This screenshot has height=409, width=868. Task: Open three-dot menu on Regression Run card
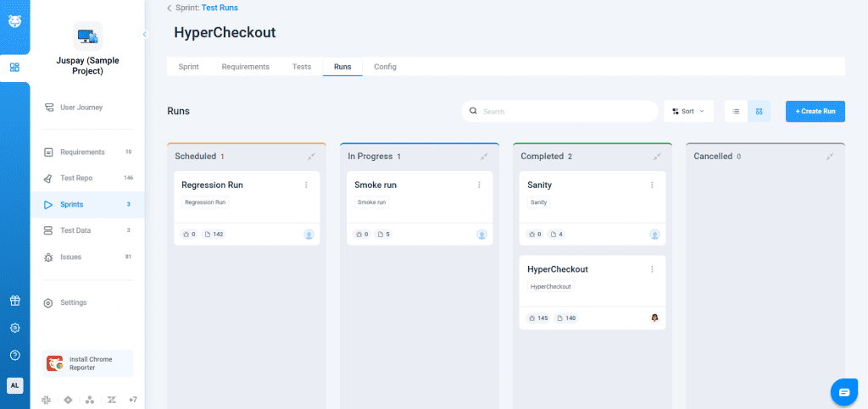point(306,185)
